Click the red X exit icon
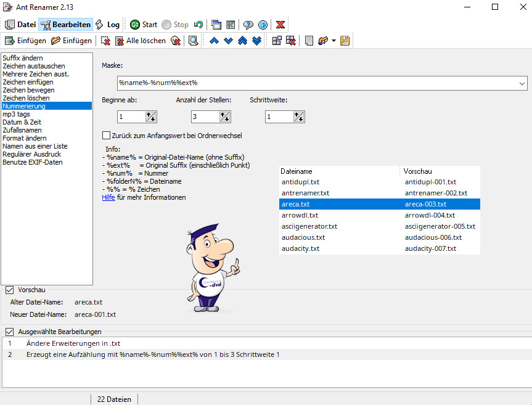 (280, 25)
